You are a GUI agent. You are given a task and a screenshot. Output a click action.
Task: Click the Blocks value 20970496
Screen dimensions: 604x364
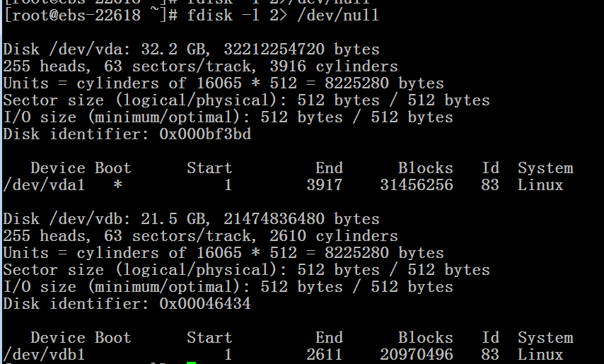417,354
